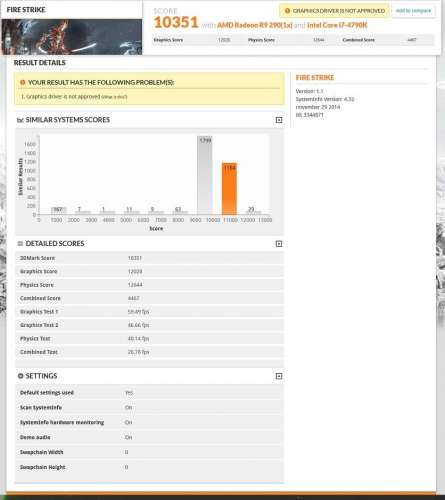Collapse the Settings section
The image size is (445, 500).
279,376
